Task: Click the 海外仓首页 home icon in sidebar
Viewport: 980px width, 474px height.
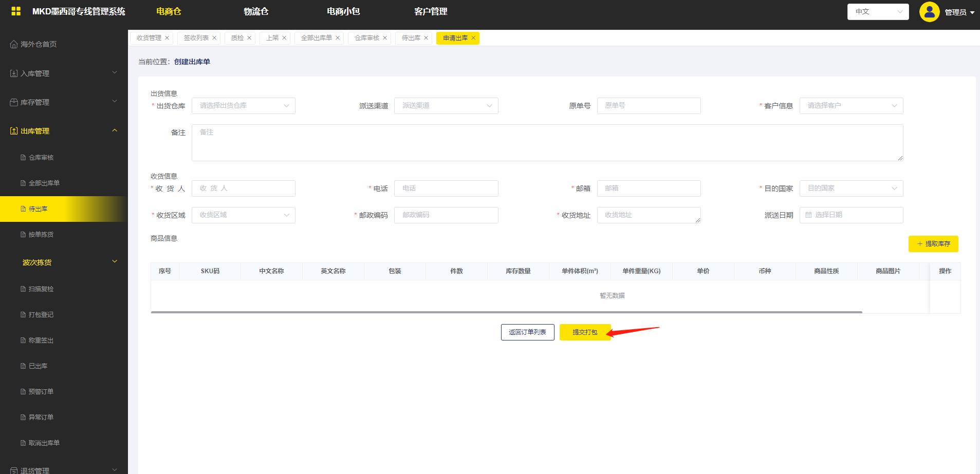Action: (x=14, y=44)
